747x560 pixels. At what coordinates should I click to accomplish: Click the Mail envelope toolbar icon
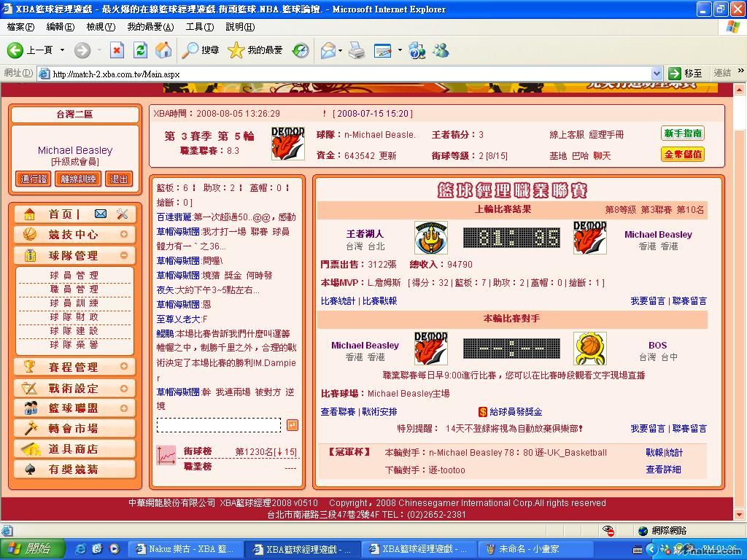pos(328,50)
